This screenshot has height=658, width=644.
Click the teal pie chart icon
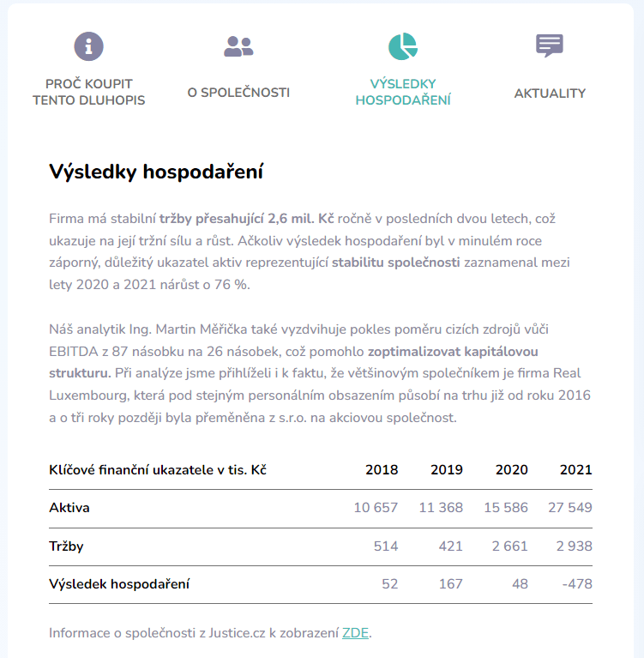[x=402, y=46]
